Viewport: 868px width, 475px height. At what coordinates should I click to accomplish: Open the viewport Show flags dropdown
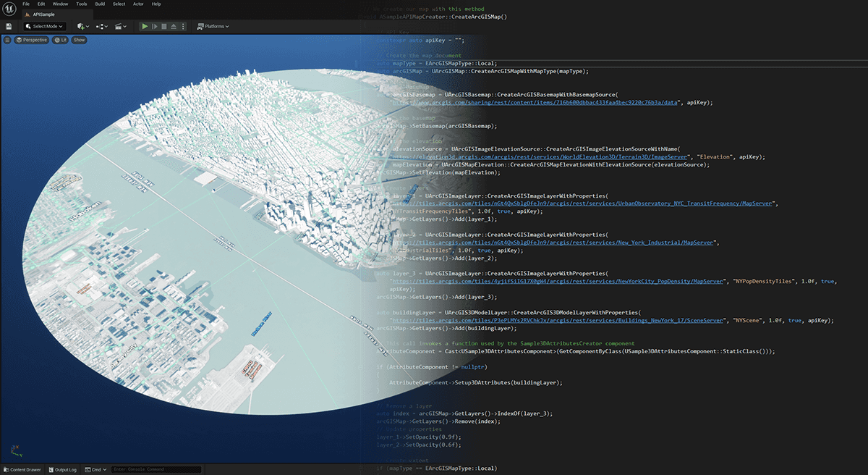pos(79,40)
